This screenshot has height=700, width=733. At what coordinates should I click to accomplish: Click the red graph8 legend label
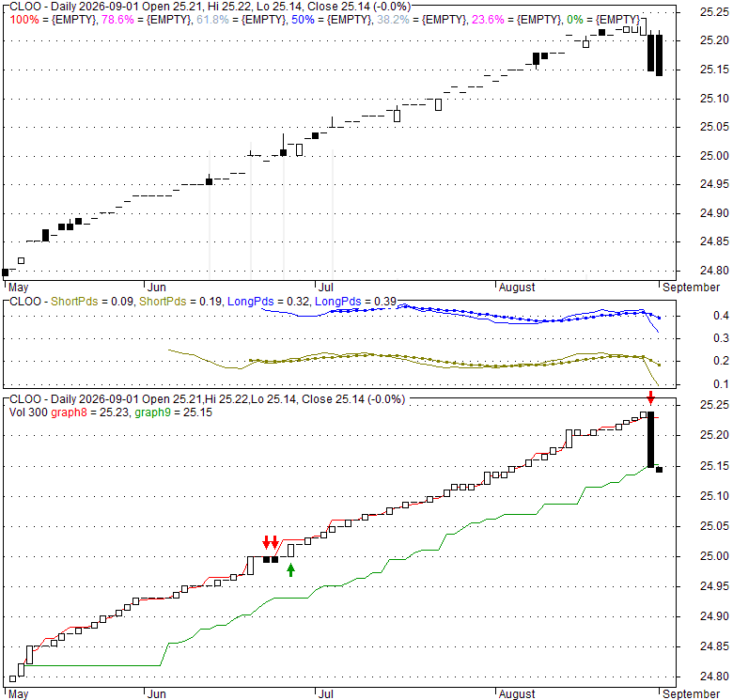(70, 412)
